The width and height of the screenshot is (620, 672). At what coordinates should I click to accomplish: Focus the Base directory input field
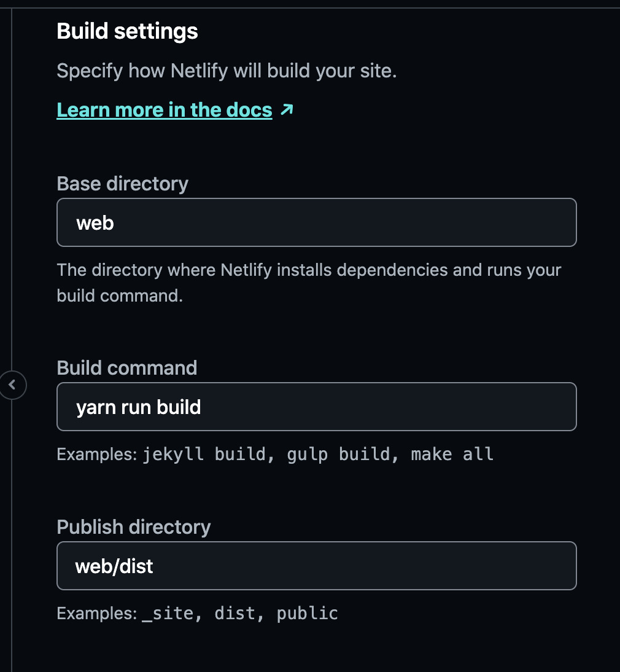tap(316, 222)
